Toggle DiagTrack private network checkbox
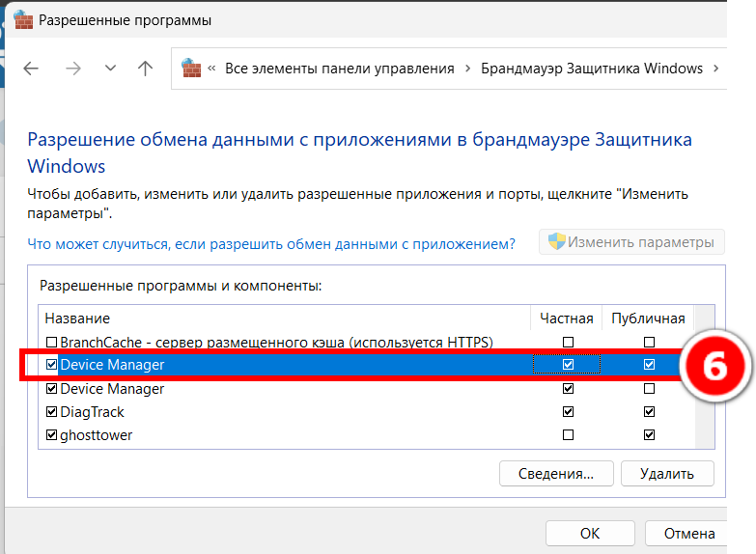 [569, 412]
